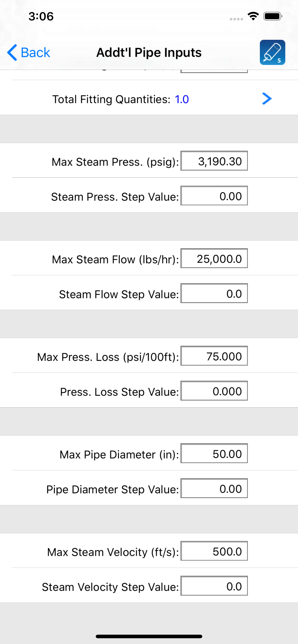Edit Pipe Diameter Step Value field

(x=214, y=488)
